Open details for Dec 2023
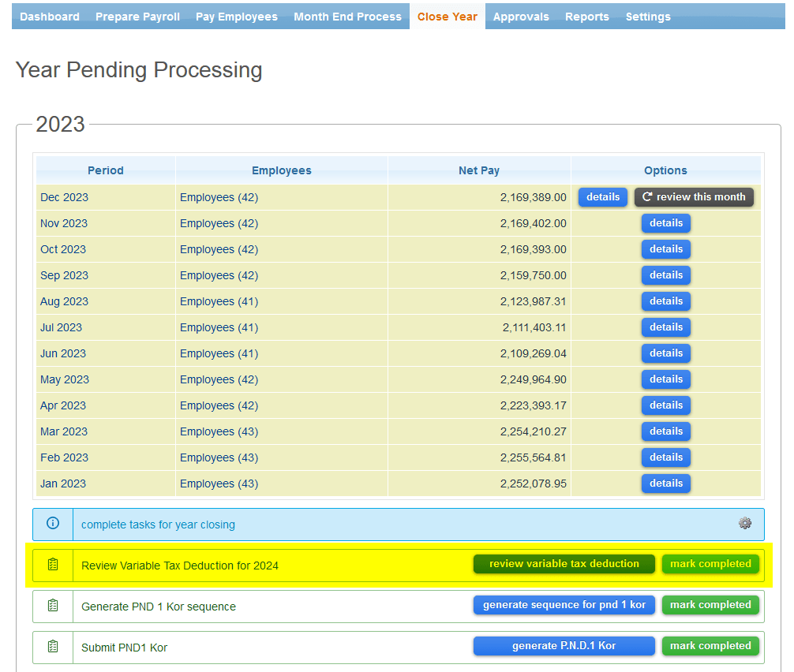This screenshot has height=672, width=794. [x=602, y=197]
